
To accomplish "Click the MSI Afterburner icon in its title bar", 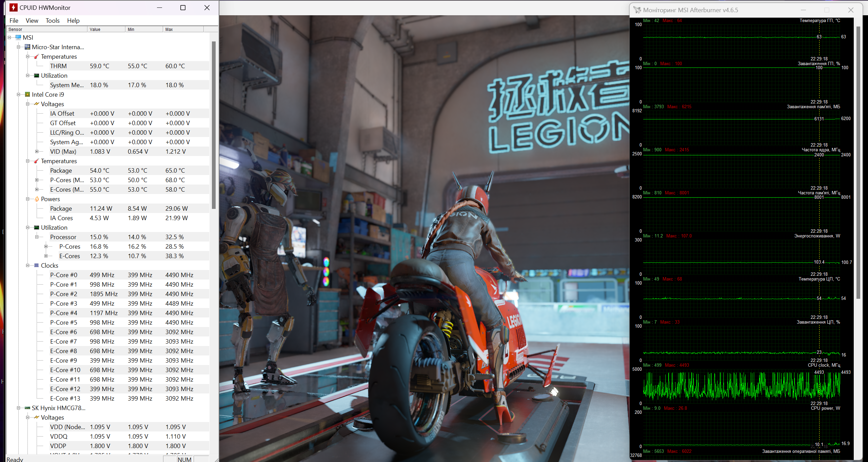I will point(637,10).
